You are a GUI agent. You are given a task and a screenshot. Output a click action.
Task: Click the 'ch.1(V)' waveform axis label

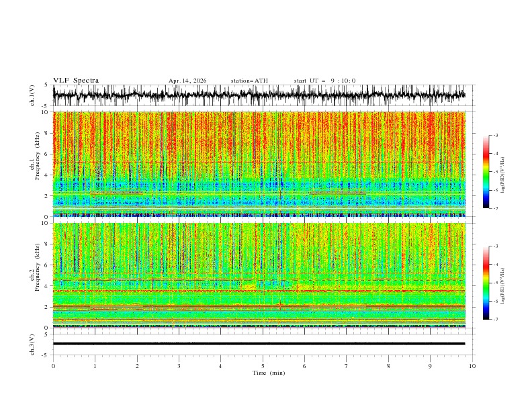[x=32, y=95]
